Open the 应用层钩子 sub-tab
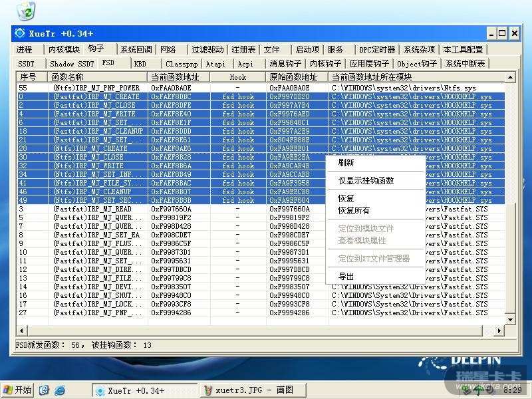The height and width of the screenshot is (399, 532). (x=369, y=64)
